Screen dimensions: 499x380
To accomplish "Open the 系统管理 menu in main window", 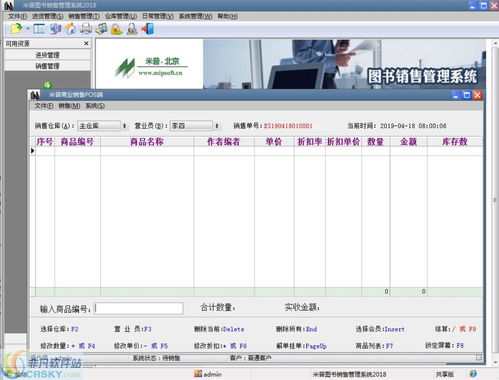I will [x=195, y=16].
